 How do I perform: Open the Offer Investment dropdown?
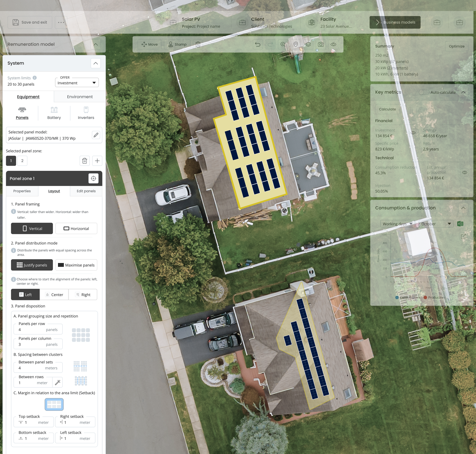pyautogui.click(x=77, y=83)
